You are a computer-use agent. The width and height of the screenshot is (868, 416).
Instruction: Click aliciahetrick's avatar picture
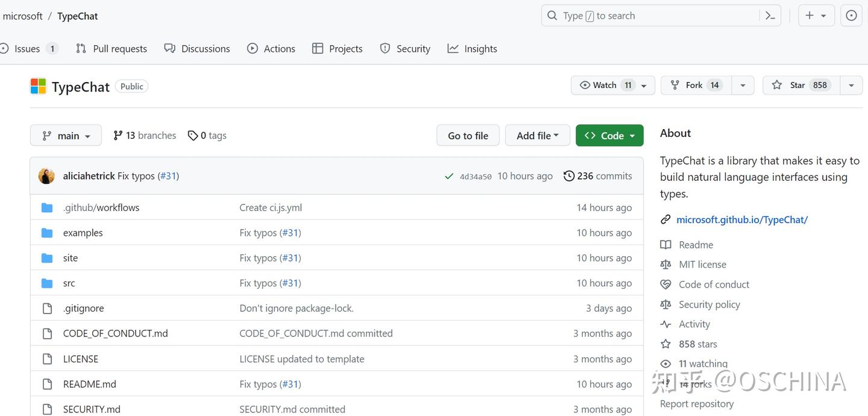[46, 176]
